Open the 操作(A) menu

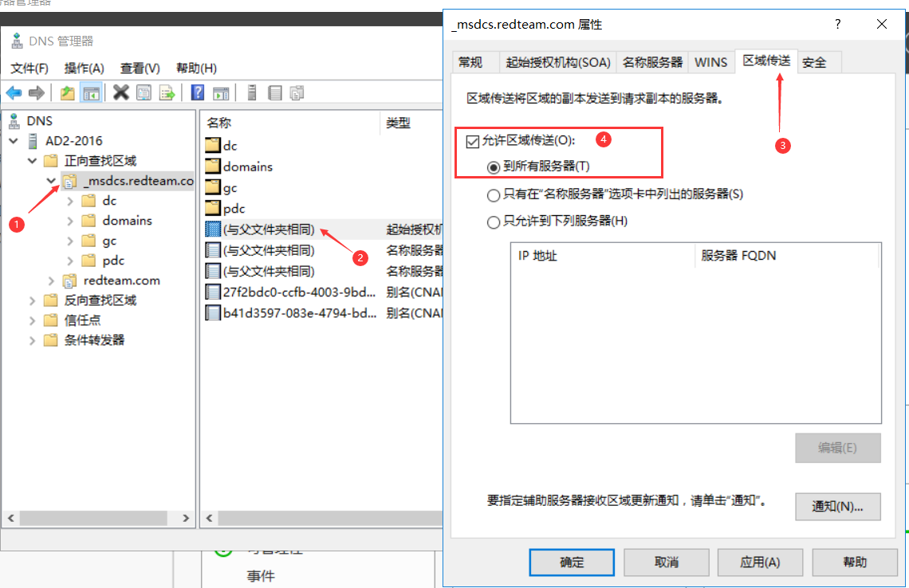coord(84,69)
